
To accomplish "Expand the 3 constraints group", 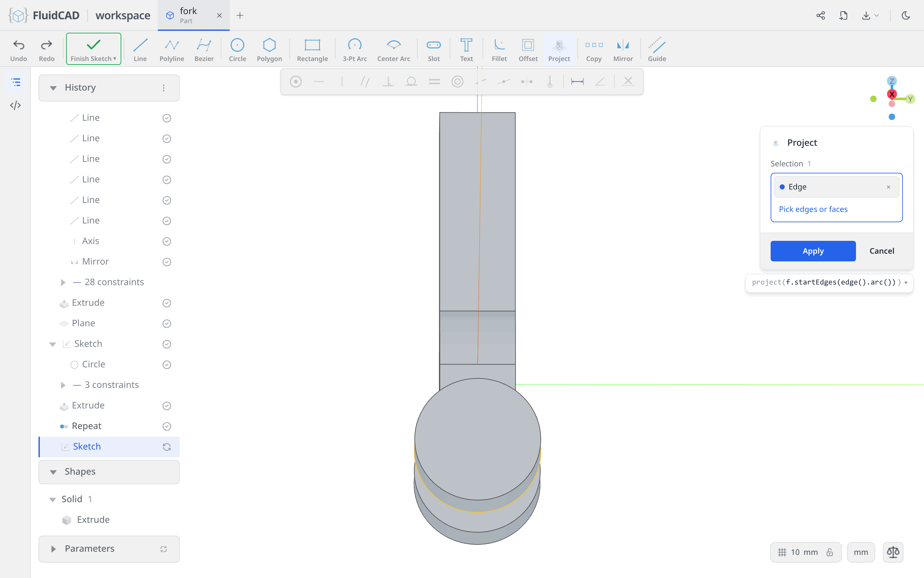I will coord(63,385).
